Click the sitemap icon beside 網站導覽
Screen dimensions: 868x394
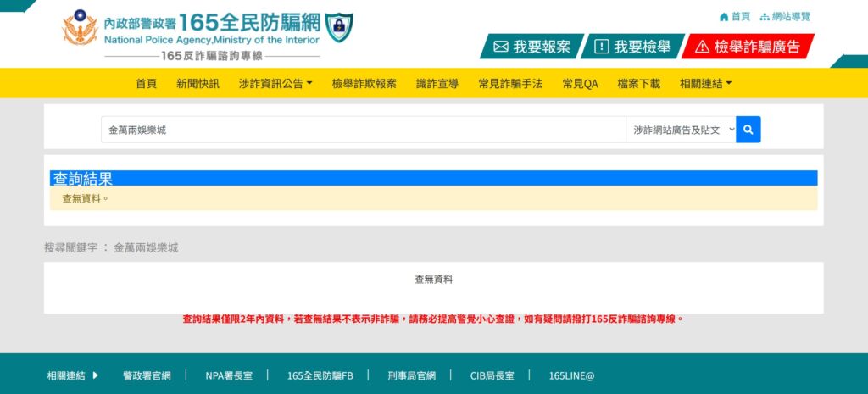pyautogui.click(x=765, y=17)
